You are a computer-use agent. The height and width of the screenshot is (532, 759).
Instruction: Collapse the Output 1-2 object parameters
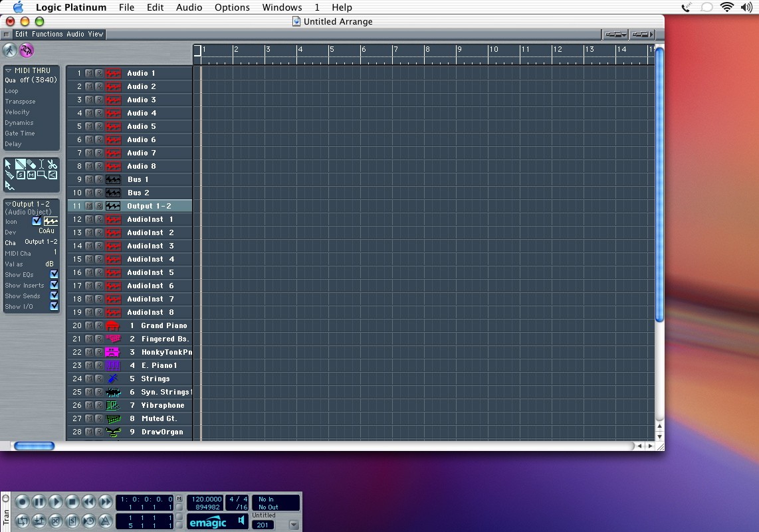8,204
